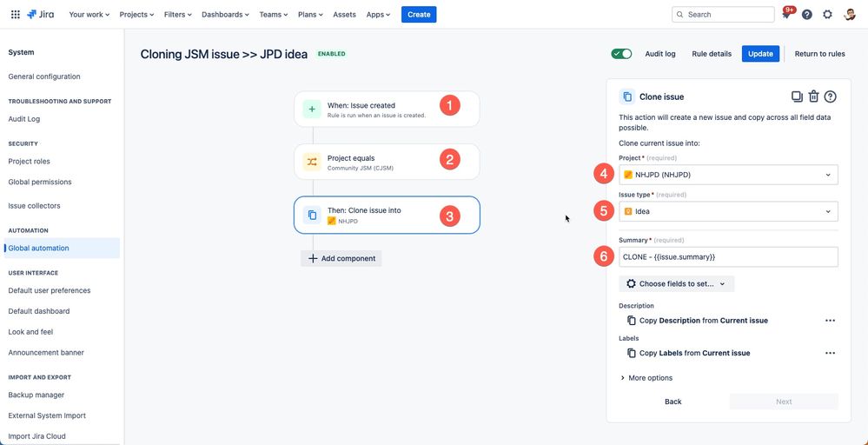
Task: Open the Filters dropdown menu
Action: tap(178, 15)
